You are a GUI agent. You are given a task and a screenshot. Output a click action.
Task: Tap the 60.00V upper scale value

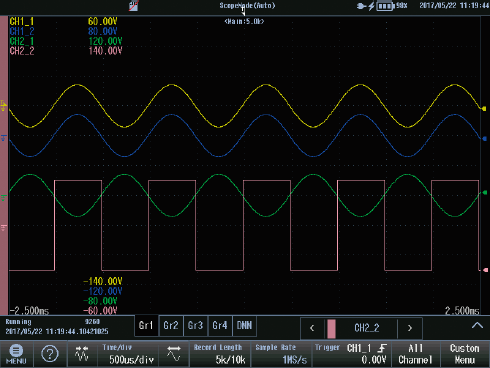pyautogui.click(x=103, y=22)
